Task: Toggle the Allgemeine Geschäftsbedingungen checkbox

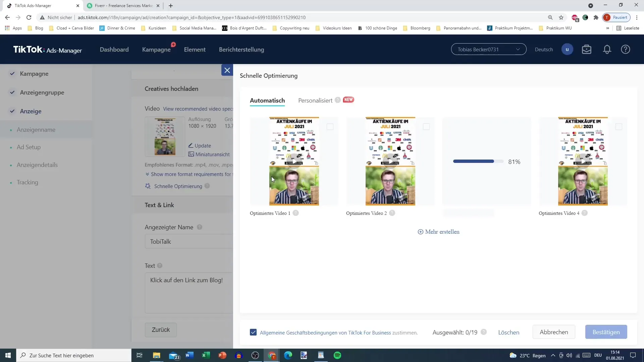Action: coord(254,332)
